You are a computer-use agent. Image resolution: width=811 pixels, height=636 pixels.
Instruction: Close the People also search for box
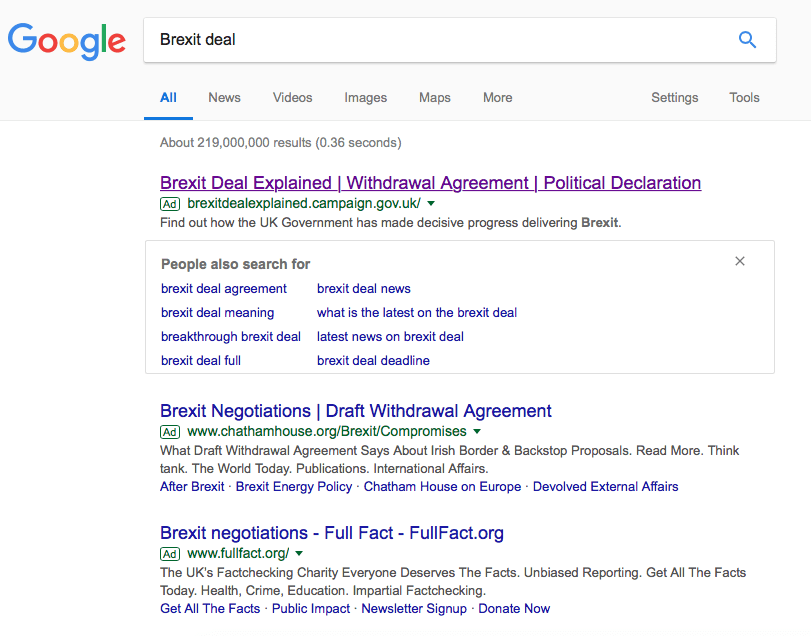point(740,261)
